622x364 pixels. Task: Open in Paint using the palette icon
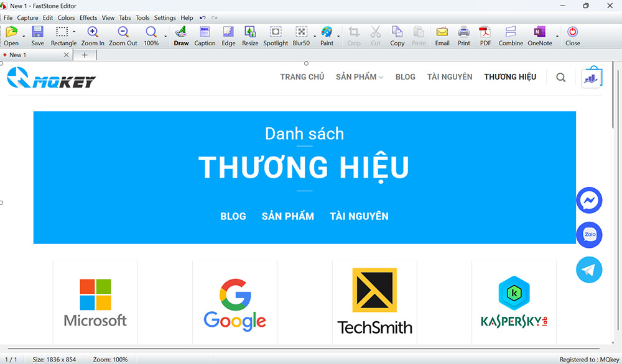pyautogui.click(x=327, y=32)
